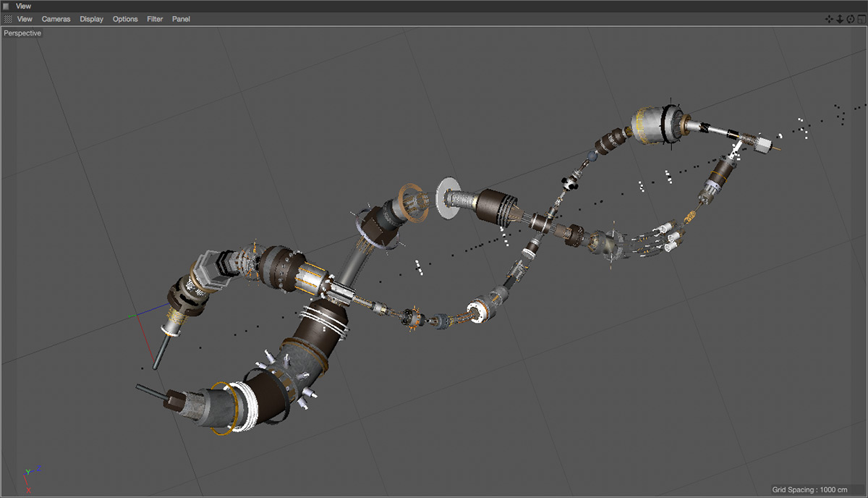Click the Grid Spacing : 1000 cm readout
Image resolution: width=868 pixels, height=498 pixels.
click(x=814, y=489)
